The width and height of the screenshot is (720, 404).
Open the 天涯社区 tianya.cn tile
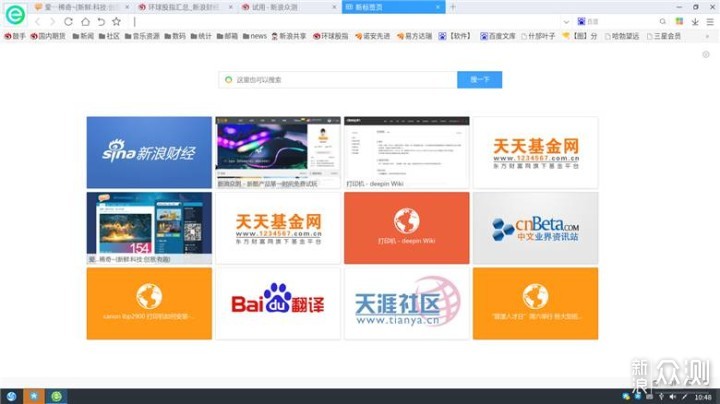click(x=407, y=303)
